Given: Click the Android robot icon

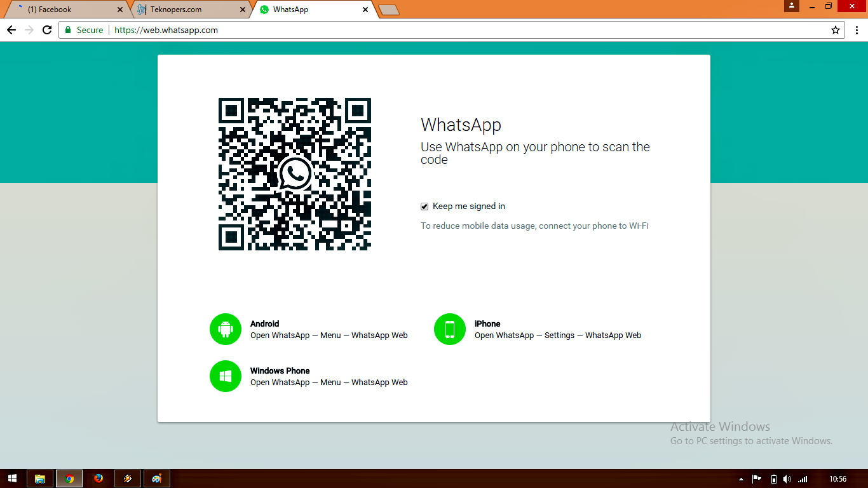Looking at the screenshot, I should [x=226, y=329].
